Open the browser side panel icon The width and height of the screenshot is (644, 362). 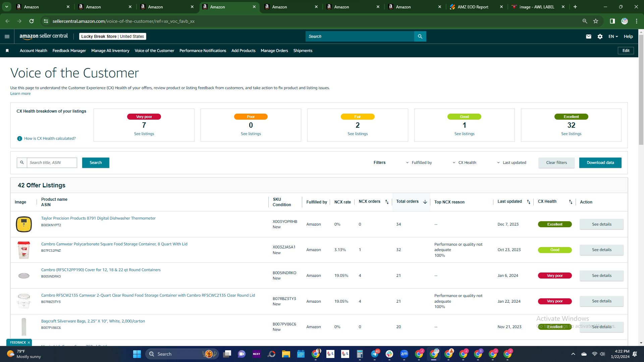point(612,21)
